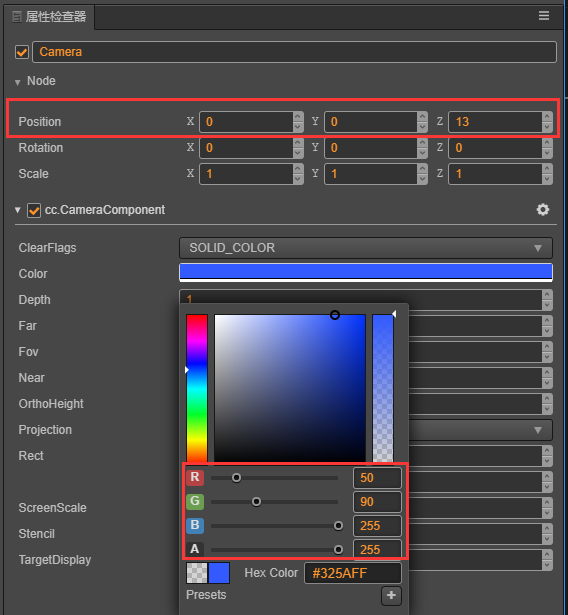The width and height of the screenshot is (568, 615).
Task: Click the B blue channel icon
Action: point(195,525)
